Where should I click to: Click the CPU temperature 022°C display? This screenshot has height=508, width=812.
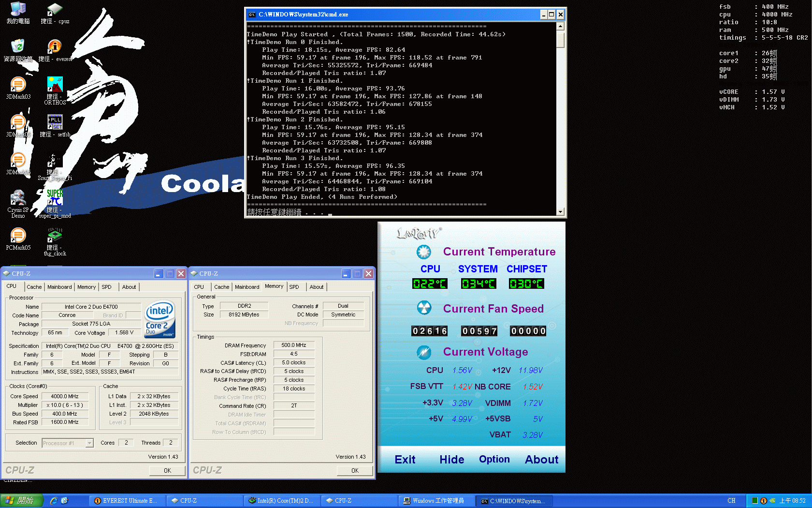tap(430, 284)
